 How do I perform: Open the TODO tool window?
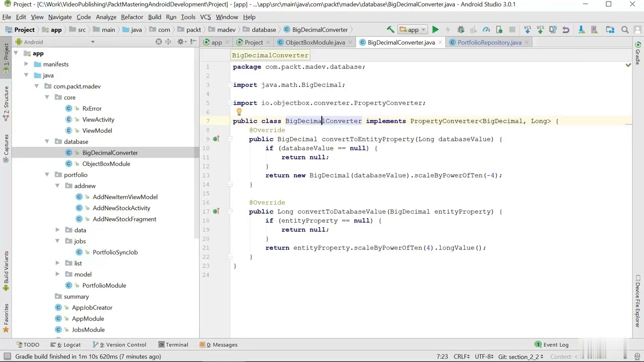pyautogui.click(x=28, y=344)
